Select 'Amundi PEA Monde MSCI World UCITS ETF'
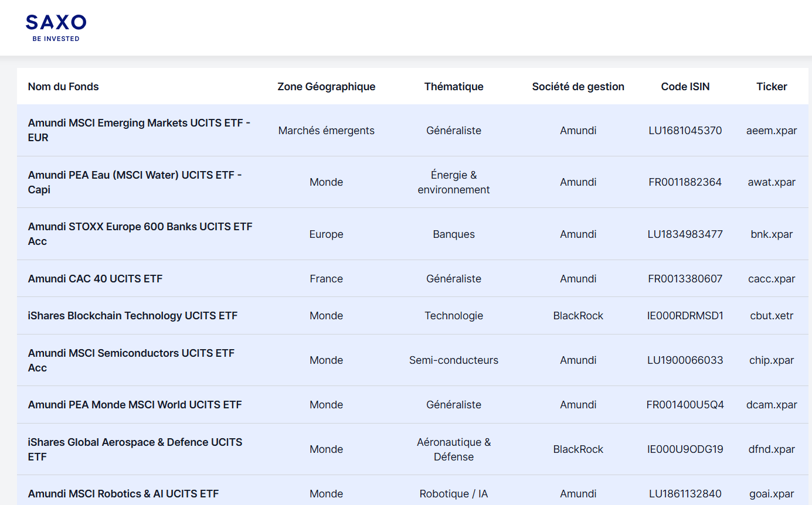The image size is (812, 505). click(135, 405)
